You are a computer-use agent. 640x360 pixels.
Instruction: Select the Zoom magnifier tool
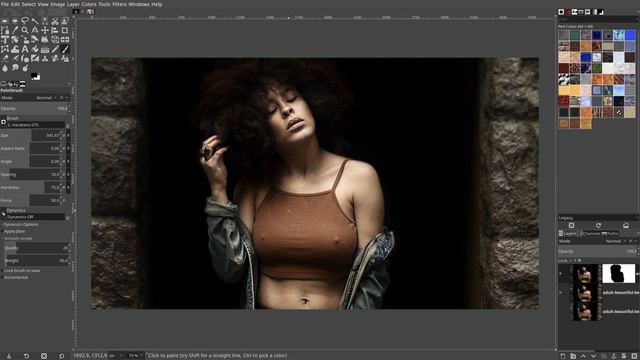point(25,30)
